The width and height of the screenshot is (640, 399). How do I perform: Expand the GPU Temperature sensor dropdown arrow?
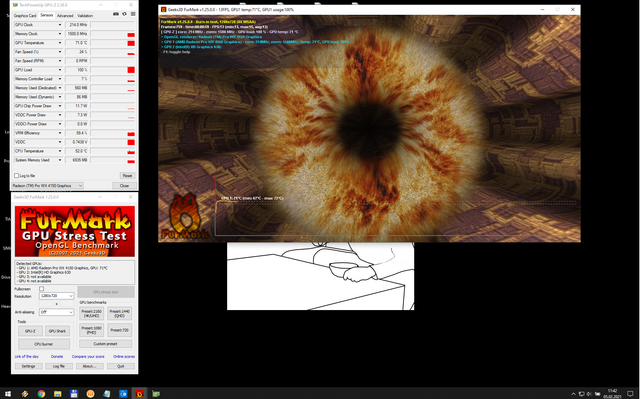tap(60, 43)
